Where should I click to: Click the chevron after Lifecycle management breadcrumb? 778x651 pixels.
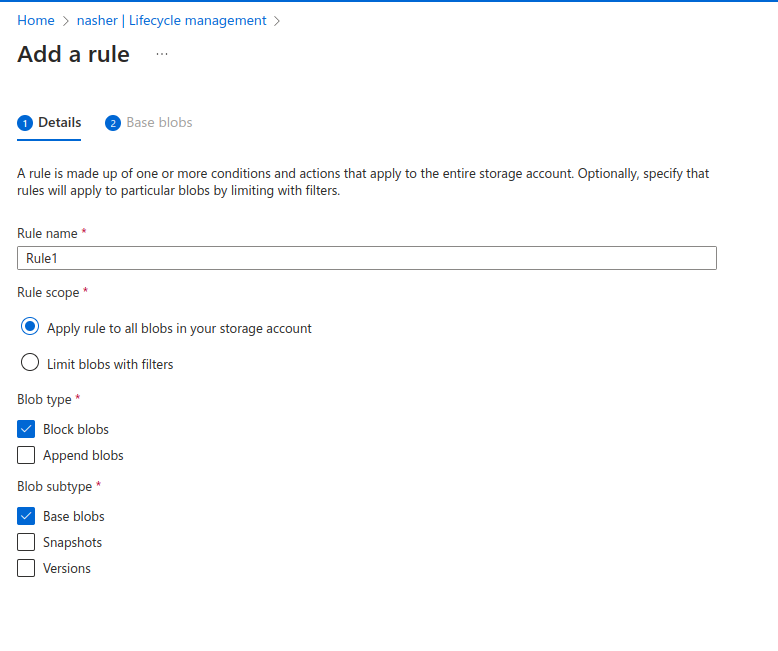point(277,21)
